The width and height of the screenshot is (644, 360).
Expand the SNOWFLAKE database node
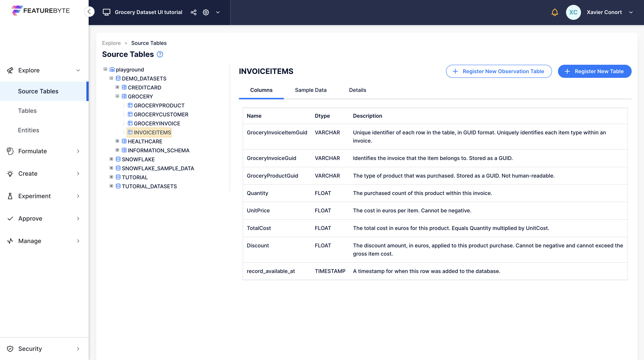pos(111,159)
